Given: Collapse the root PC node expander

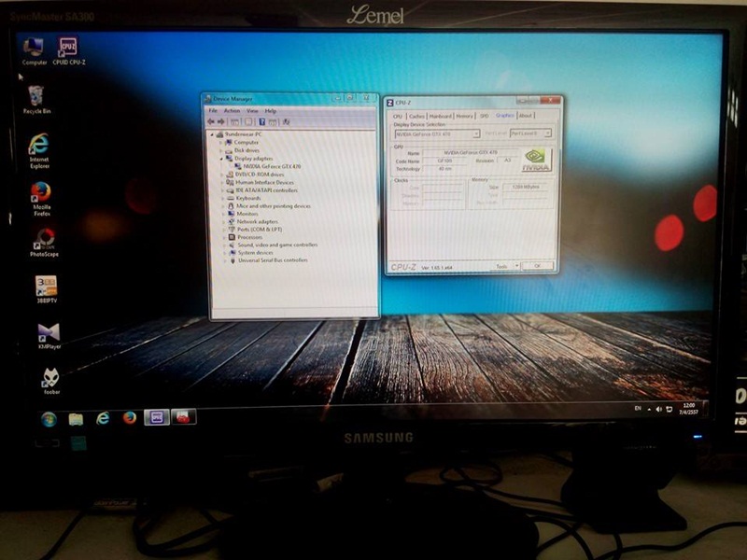Looking at the screenshot, I should tap(213, 134).
